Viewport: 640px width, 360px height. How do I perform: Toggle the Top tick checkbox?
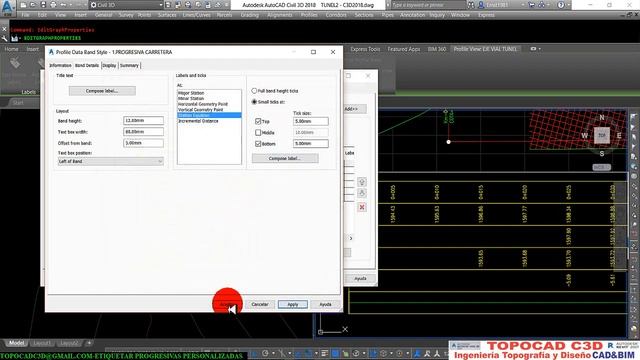(258, 121)
